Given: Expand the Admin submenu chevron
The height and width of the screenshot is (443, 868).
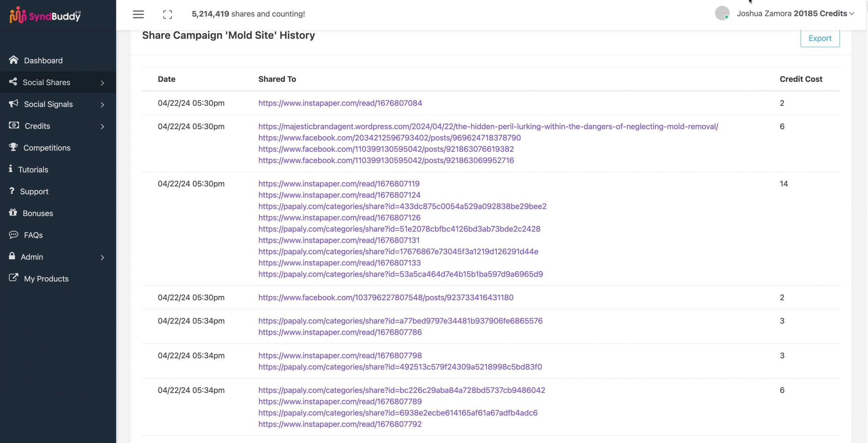Looking at the screenshot, I should 102,257.
